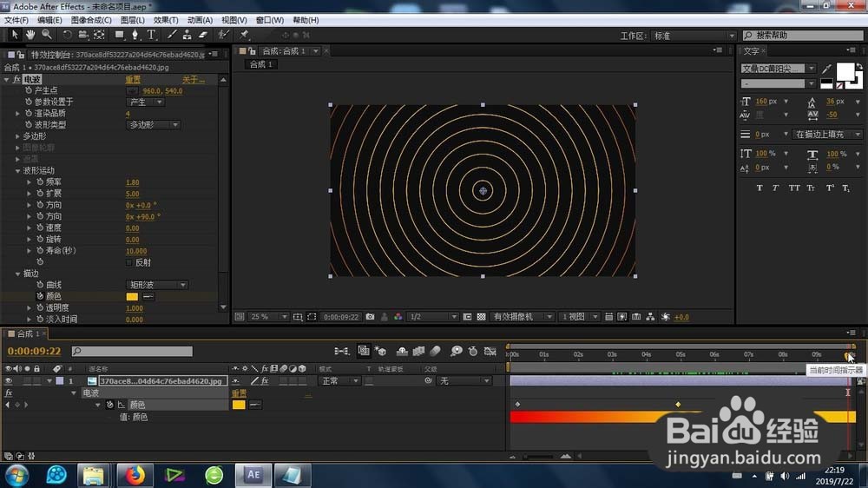Screen dimensions: 868x488
Task: Select the Roto Brush tool
Action: 223,35
